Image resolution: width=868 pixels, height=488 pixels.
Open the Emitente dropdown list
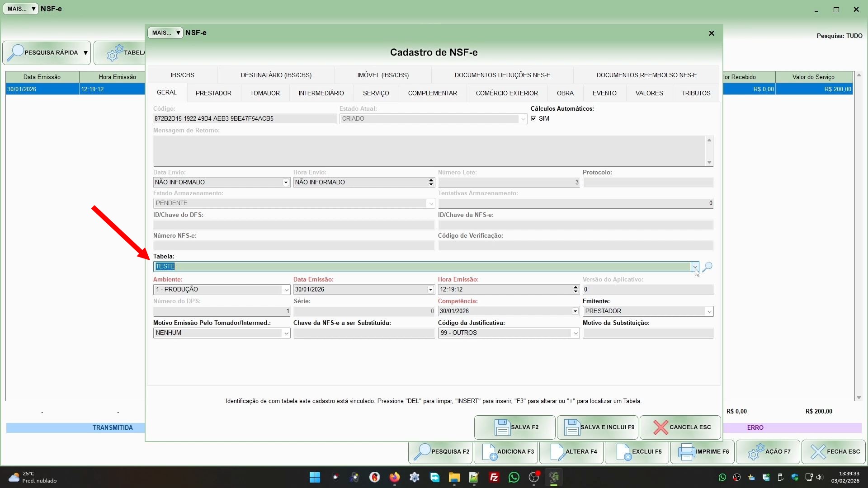(709, 311)
